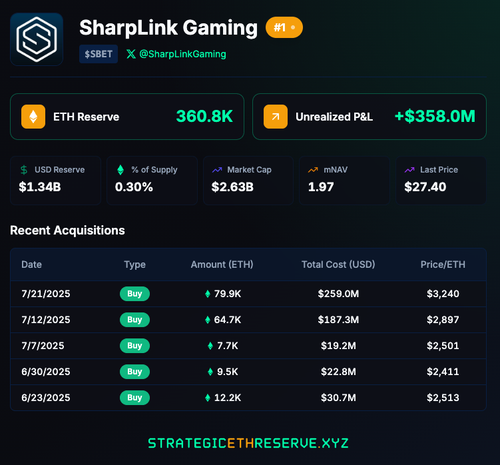
Task: Sort by the Price/ETH column header
Action: pyautogui.click(x=443, y=265)
